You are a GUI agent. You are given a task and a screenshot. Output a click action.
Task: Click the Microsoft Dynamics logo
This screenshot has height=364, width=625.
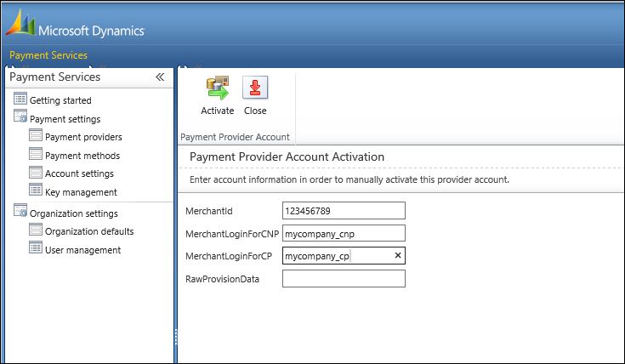tap(76, 30)
